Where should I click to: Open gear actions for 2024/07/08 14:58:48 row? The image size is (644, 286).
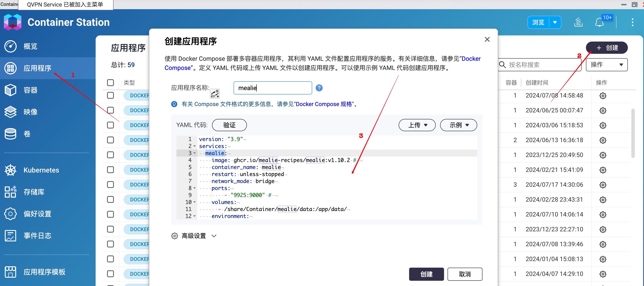[603, 96]
